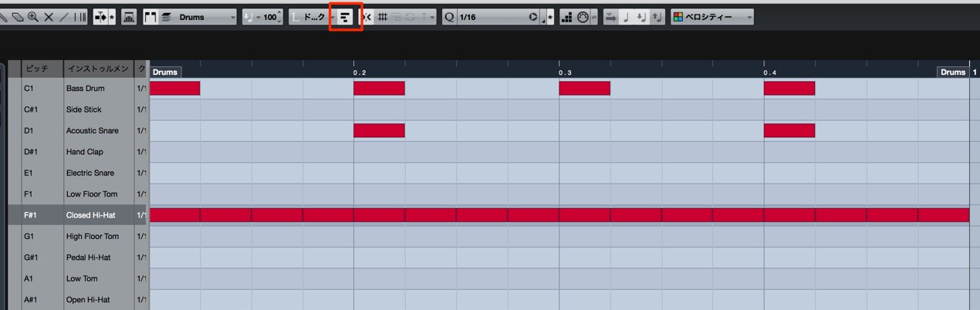Select the diagonal Line tool

(63, 17)
